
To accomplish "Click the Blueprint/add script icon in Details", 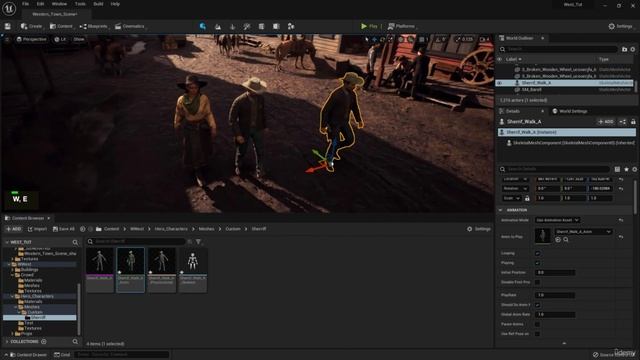I will tap(623, 122).
